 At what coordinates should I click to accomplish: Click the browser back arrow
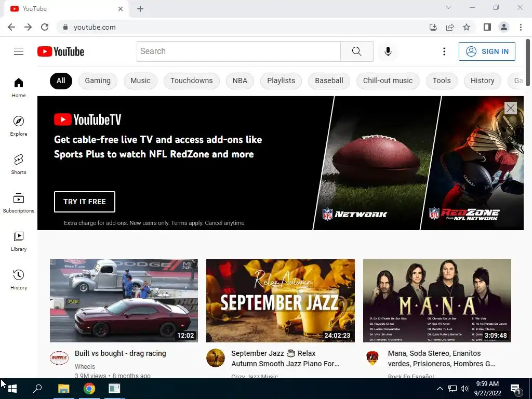(11, 27)
